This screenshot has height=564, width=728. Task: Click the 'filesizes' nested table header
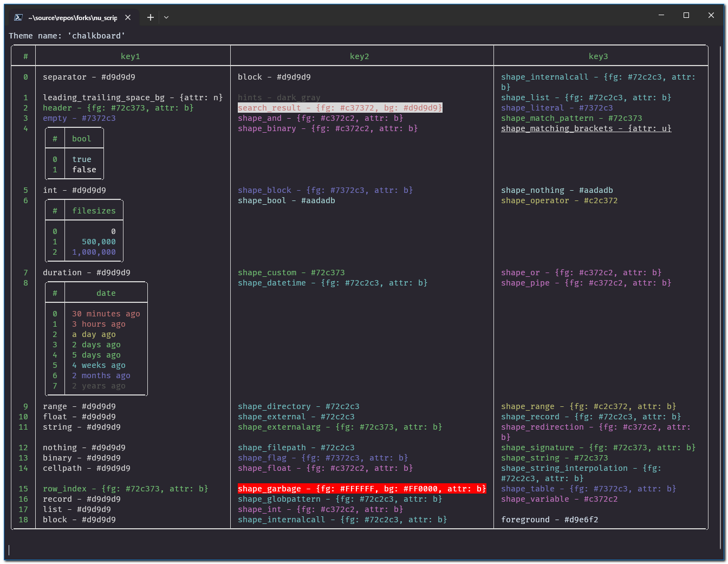(x=94, y=211)
